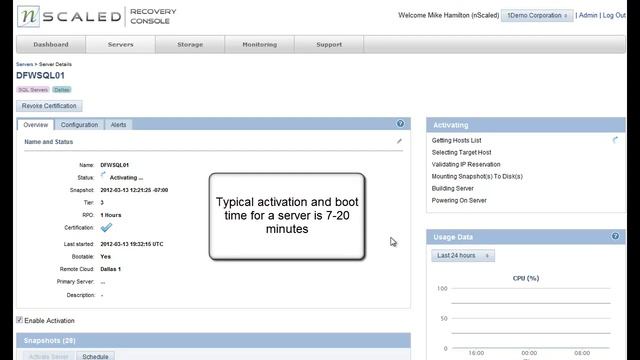
Task: Click the Activate Server button
Action: click(48, 356)
